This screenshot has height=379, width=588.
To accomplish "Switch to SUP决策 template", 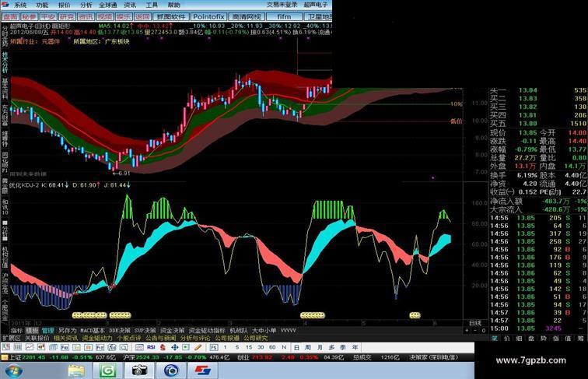I will click(145, 331).
